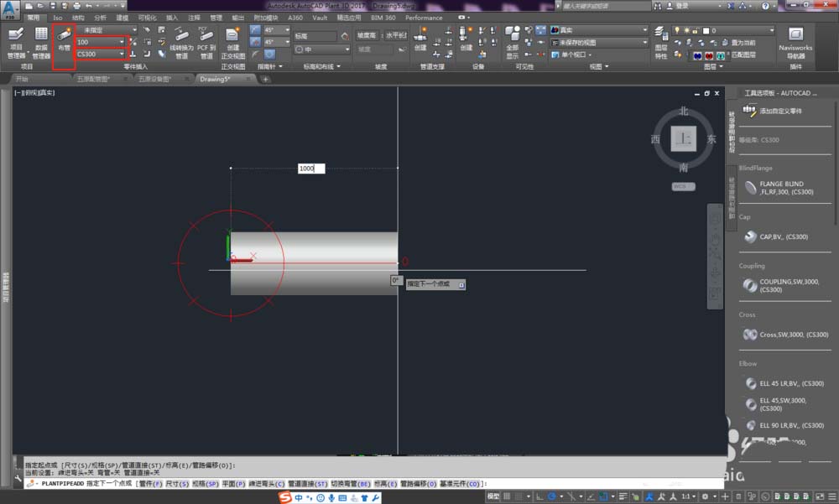
Task: Click the AutoCAD application menu logo
Action: (9, 9)
